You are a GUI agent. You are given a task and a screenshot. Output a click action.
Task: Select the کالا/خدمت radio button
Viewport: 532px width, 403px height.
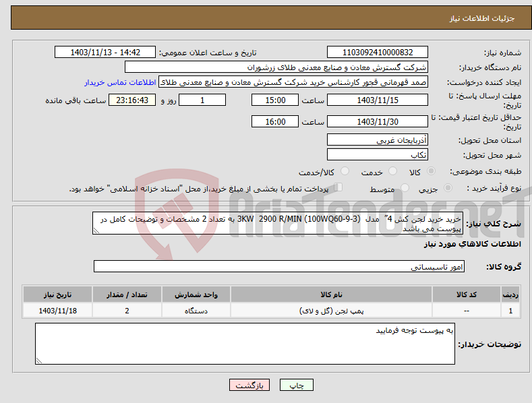(345, 171)
